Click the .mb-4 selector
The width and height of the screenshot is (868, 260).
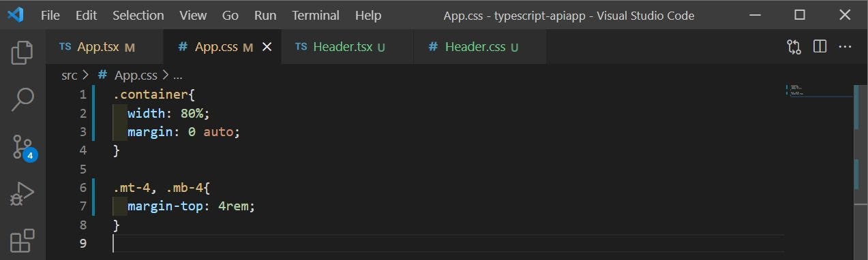click(x=184, y=187)
